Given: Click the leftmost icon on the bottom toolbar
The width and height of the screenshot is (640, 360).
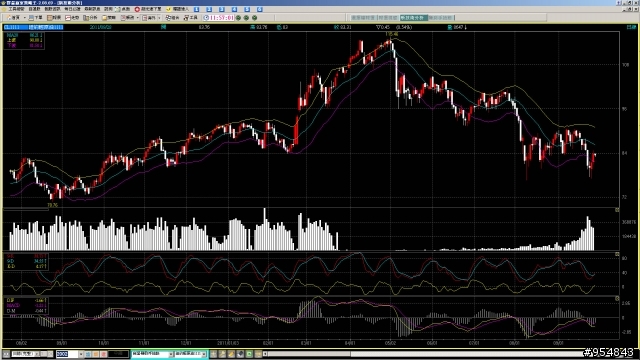Looking at the screenshot, I should 6,354.
